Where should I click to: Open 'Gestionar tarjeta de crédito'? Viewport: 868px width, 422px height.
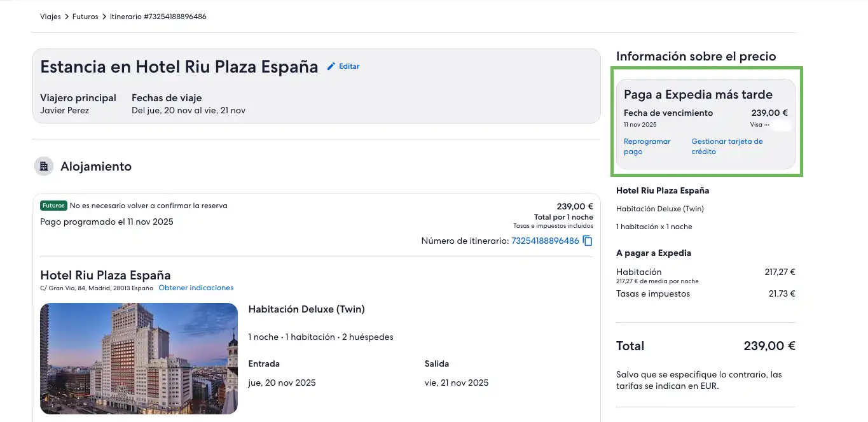(727, 146)
